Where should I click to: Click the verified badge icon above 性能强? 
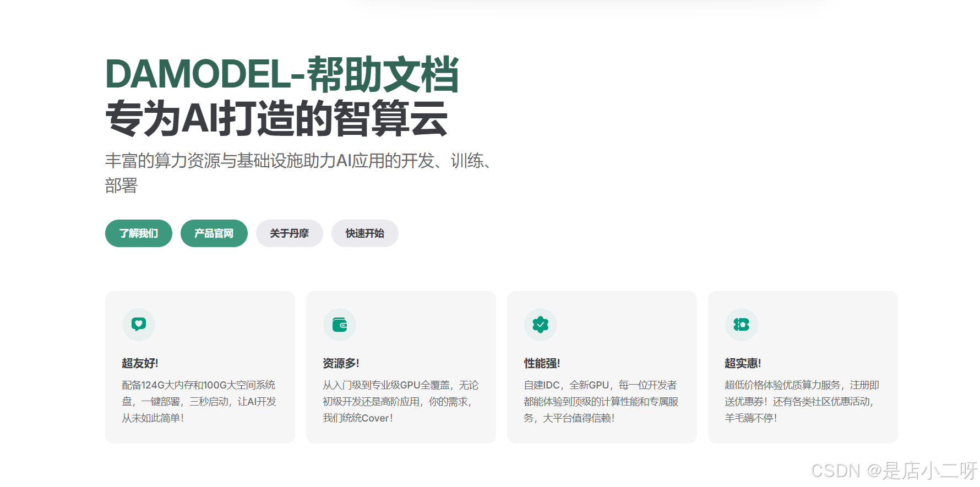coord(541,325)
